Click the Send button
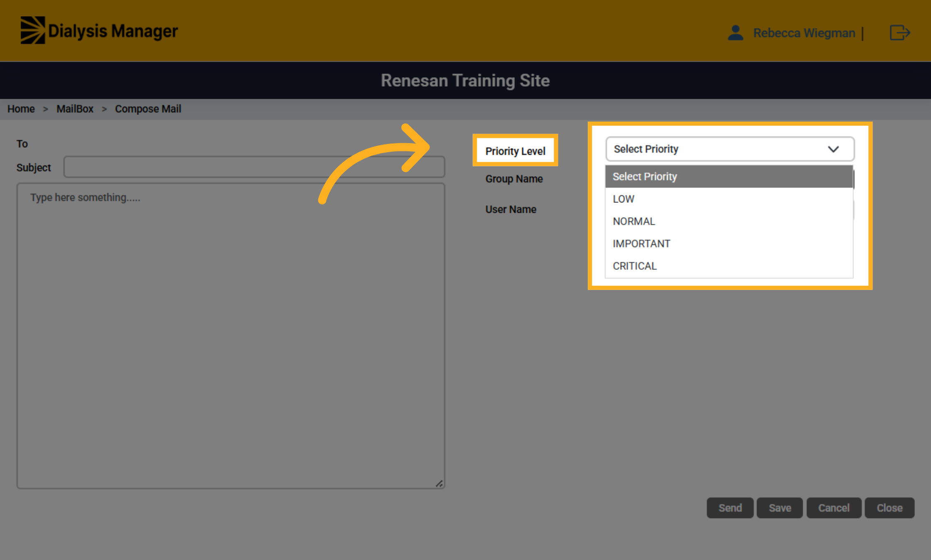931x560 pixels. (730, 508)
